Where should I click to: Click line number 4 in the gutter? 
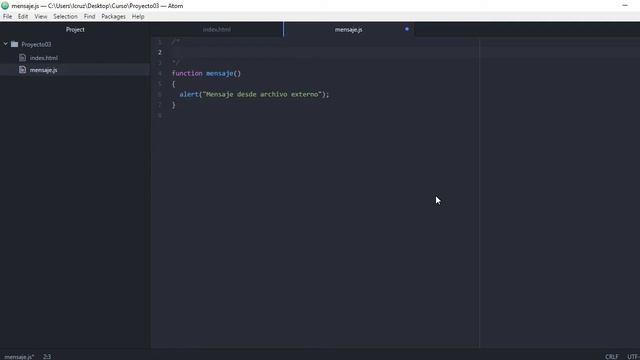click(160, 73)
